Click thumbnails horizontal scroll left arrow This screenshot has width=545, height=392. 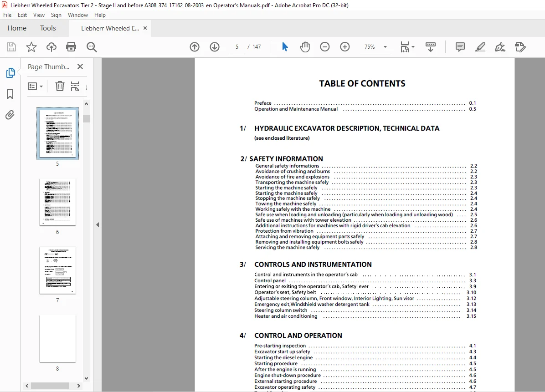point(27,386)
